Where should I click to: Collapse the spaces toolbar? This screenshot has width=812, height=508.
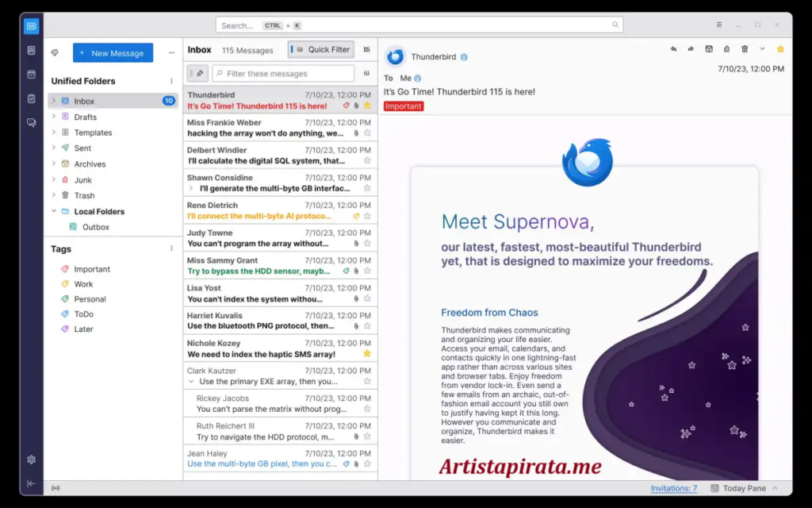click(32, 483)
